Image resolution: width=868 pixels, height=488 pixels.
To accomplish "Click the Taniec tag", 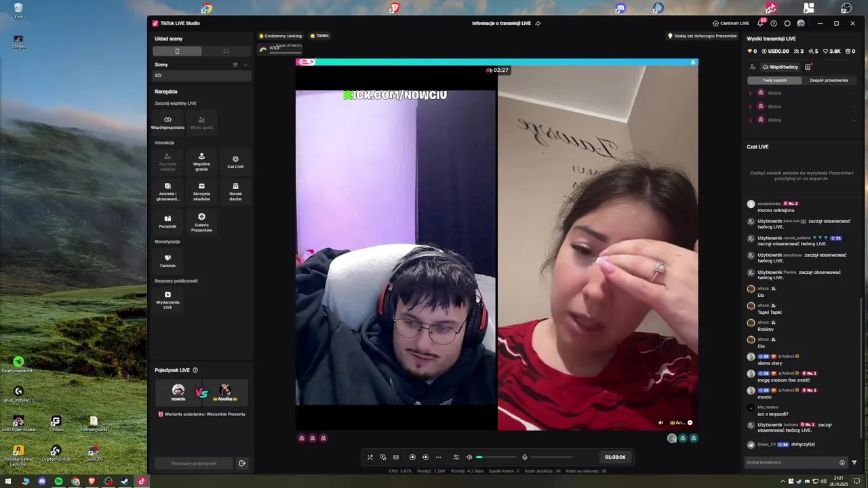I will 319,36.
